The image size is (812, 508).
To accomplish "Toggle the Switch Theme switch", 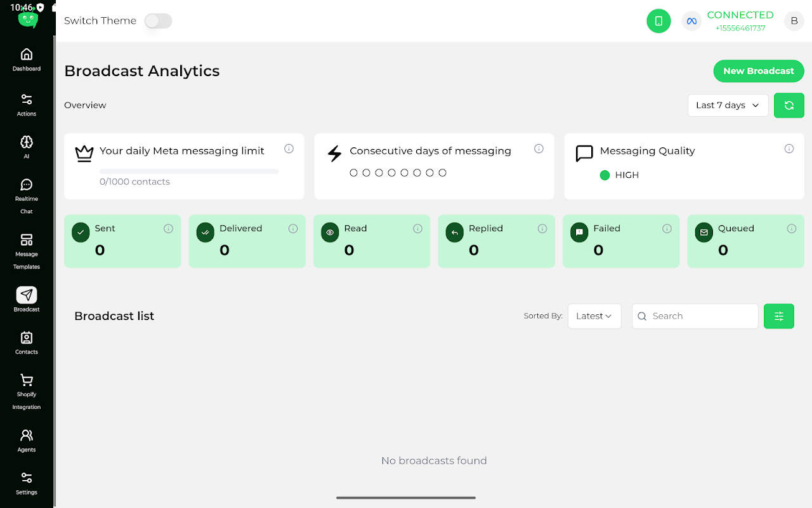I will click(x=158, y=21).
